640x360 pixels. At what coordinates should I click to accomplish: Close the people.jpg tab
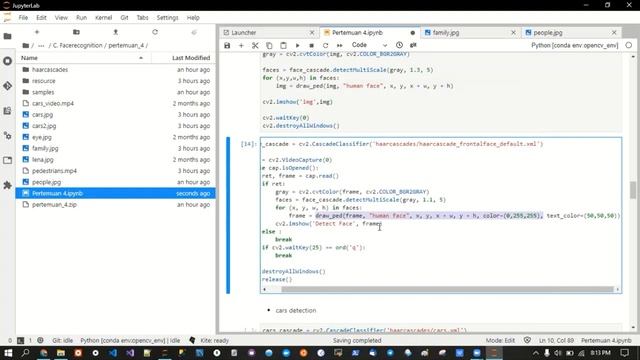pos(614,33)
